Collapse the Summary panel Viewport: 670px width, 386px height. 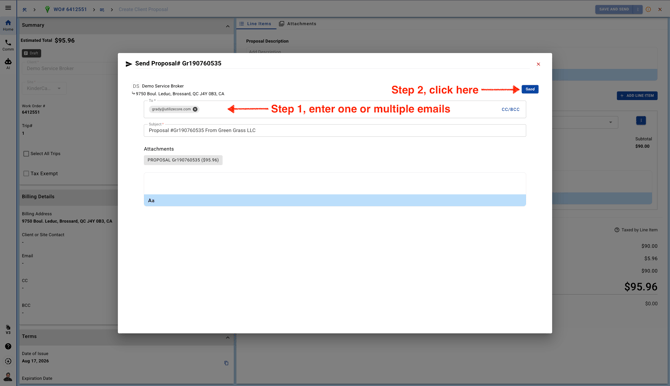pos(227,26)
